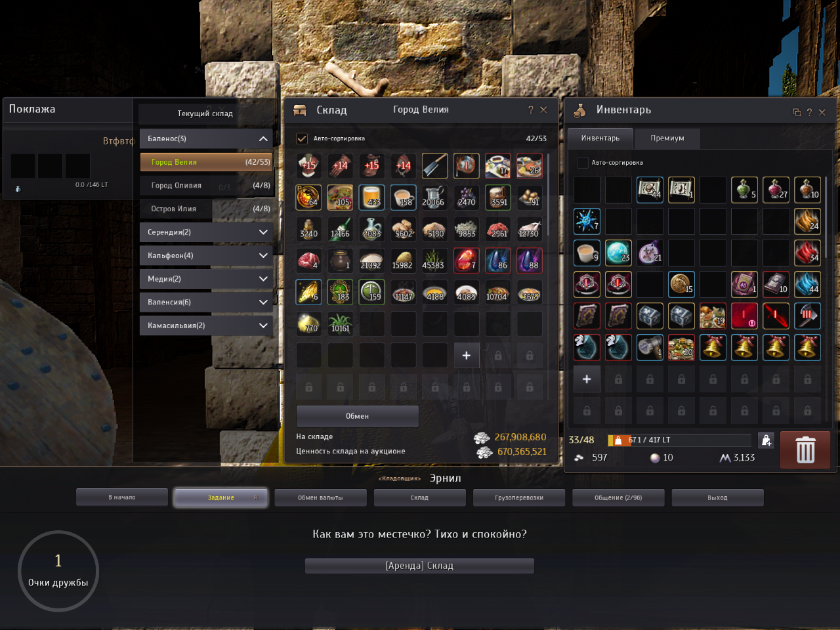Click the inventory silver amount 597
This screenshot has width=840, height=630.
pos(600,457)
